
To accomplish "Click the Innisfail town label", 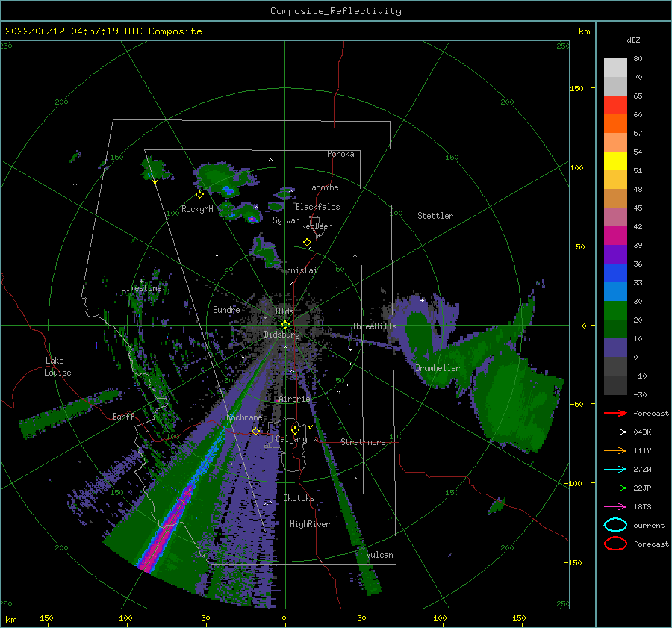I will (x=302, y=270).
